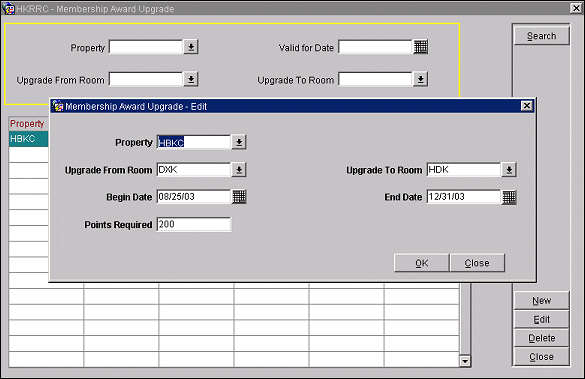Click the Delete button
The height and width of the screenshot is (379, 585).
pyautogui.click(x=541, y=338)
